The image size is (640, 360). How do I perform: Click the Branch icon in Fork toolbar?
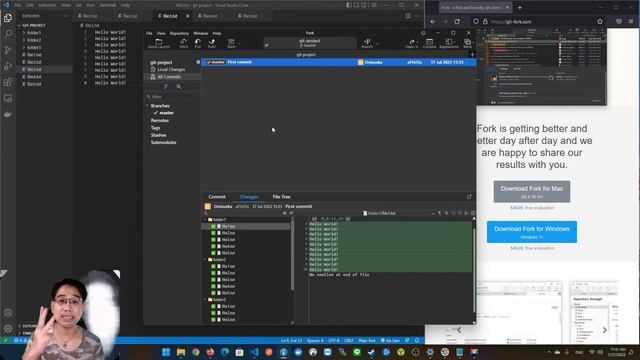coord(367,43)
